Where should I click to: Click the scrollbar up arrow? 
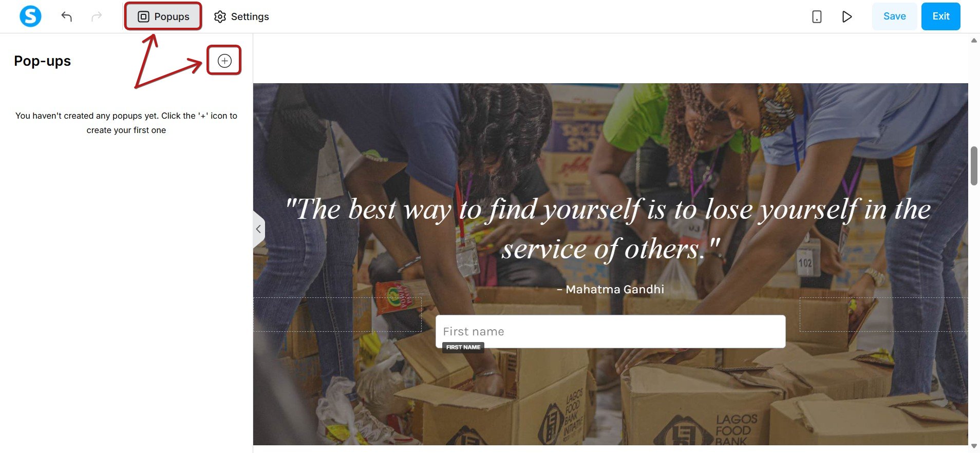pyautogui.click(x=974, y=40)
